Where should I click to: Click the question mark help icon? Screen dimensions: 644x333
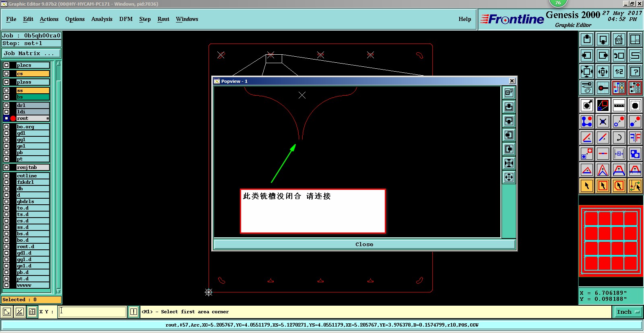pyautogui.click(x=635, y=72)
